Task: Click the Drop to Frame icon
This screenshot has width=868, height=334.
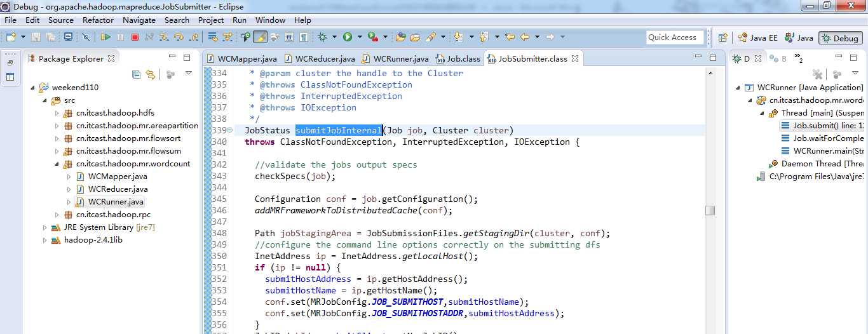Action: point(212,37)
